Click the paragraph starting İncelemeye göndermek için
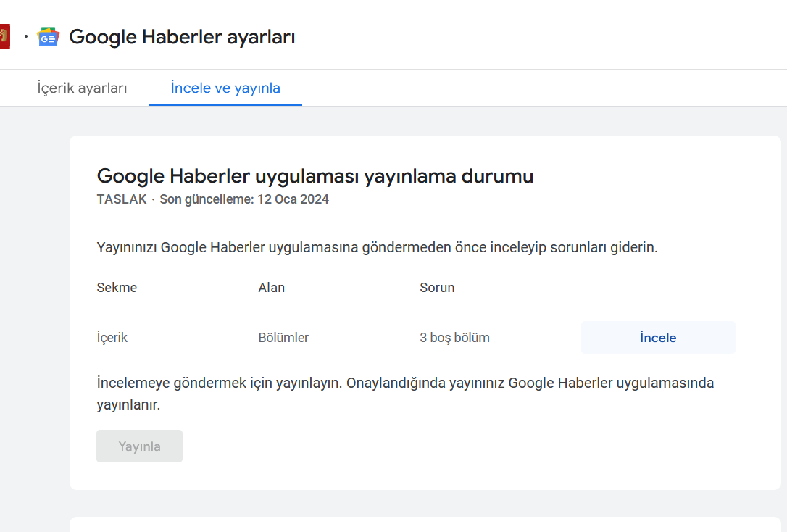This screenshot has width=787, height=532. [x=405, y=394]
